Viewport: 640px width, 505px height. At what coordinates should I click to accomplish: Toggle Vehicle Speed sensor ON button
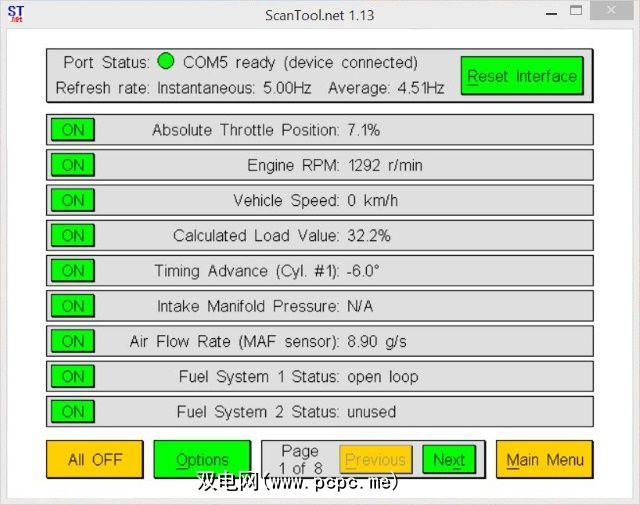pyautogui.click(x=73, y=200)
